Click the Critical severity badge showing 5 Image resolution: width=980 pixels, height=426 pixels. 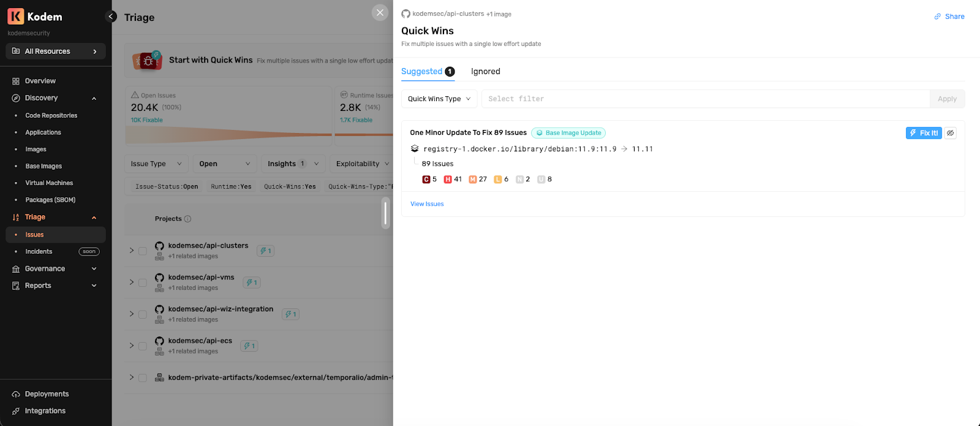point(426,180)
